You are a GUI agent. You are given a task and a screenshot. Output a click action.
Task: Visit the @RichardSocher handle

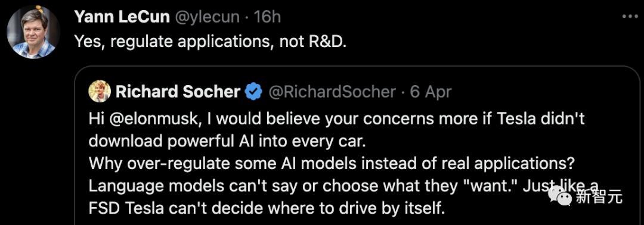click(332, 92)
